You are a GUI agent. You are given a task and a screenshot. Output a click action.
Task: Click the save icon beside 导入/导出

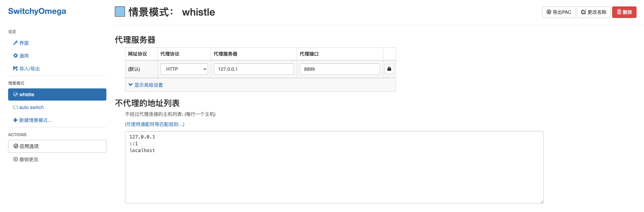[16, 68]
